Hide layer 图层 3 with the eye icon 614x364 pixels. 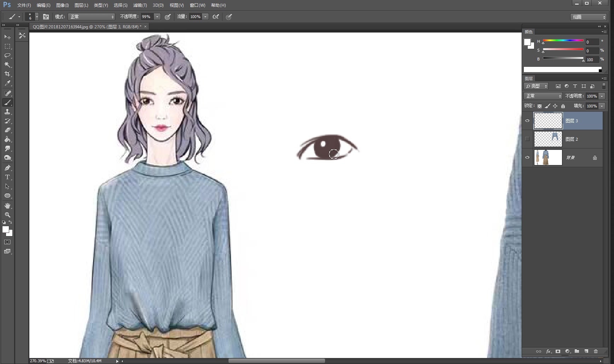point(527,121)
